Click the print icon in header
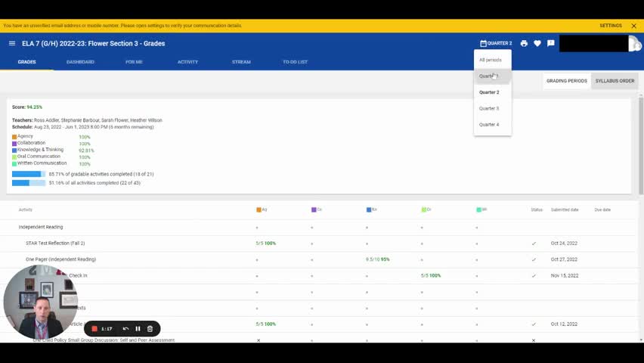This screenshot has width=644, height=363. (524, 44)
